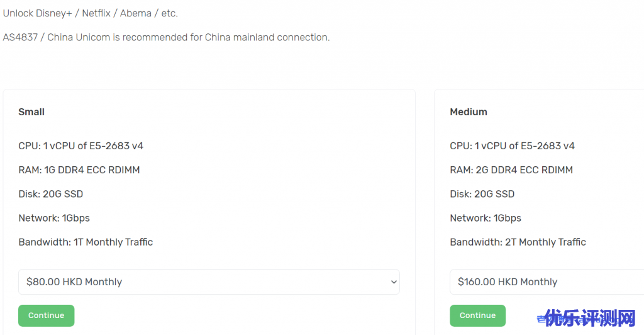Select the Medium plan heading
644x335 pixels.
click(x=469, y=112)
